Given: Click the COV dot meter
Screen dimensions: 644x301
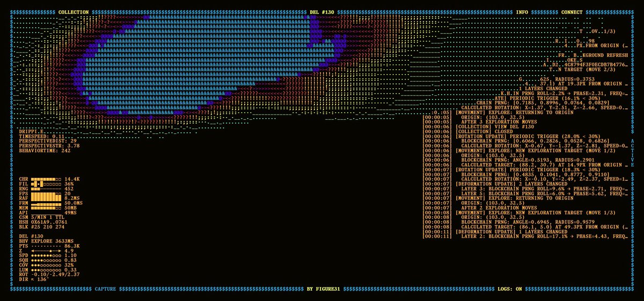Looking at the screenshot, I should tap(46, 265).
